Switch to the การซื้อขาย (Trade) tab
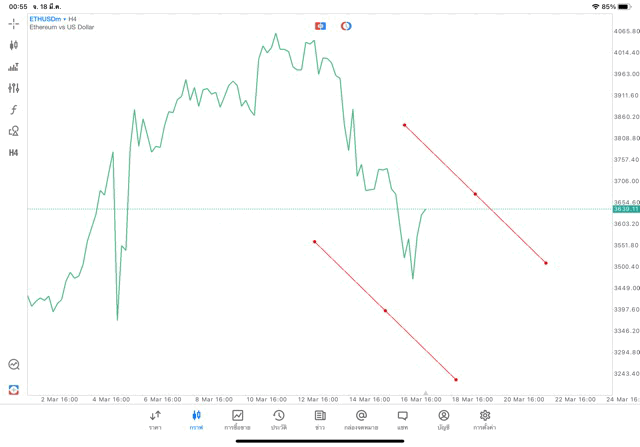 pos(237,419)
